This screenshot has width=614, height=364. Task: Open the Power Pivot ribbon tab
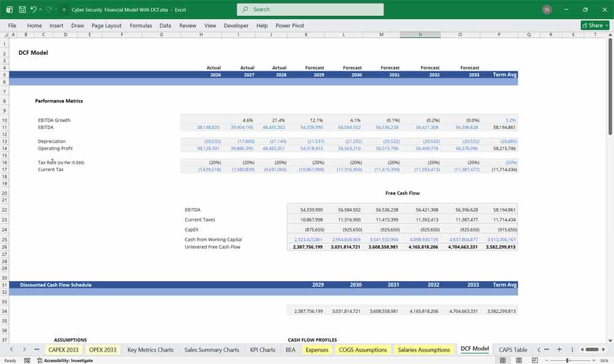(289, 25)
